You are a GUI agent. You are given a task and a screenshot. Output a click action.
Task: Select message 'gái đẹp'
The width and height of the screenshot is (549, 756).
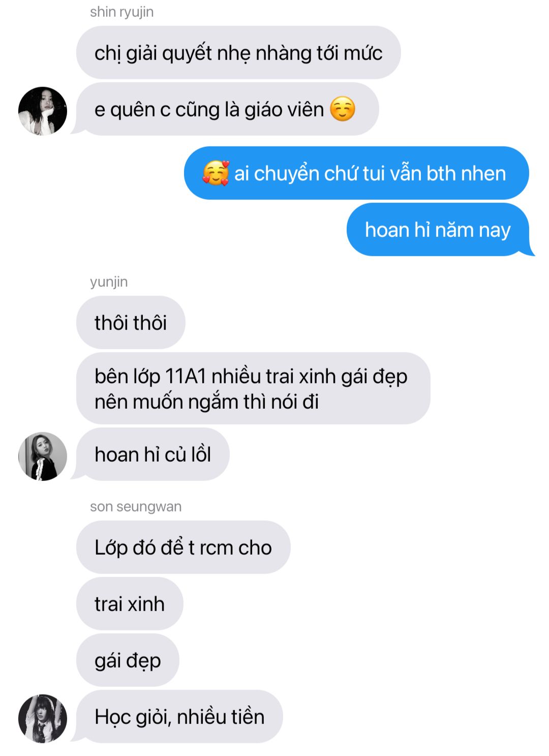(x=128, y=660)
